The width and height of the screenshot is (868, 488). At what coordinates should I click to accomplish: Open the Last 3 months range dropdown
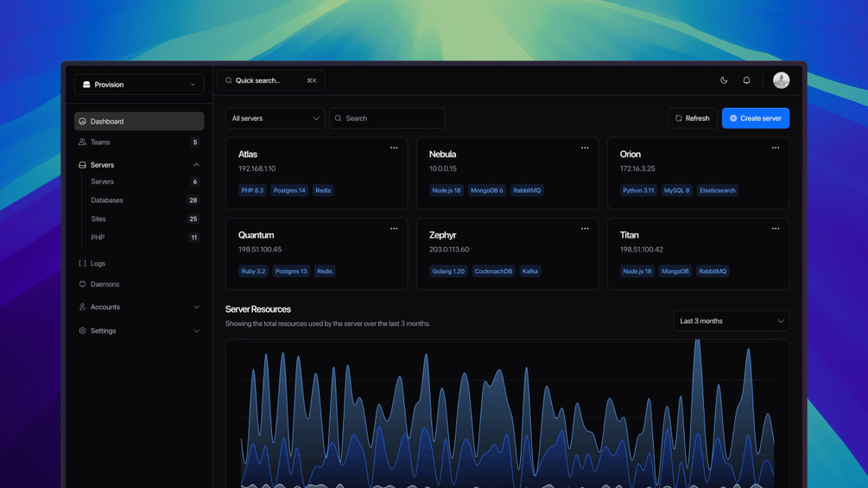(732, 321)
